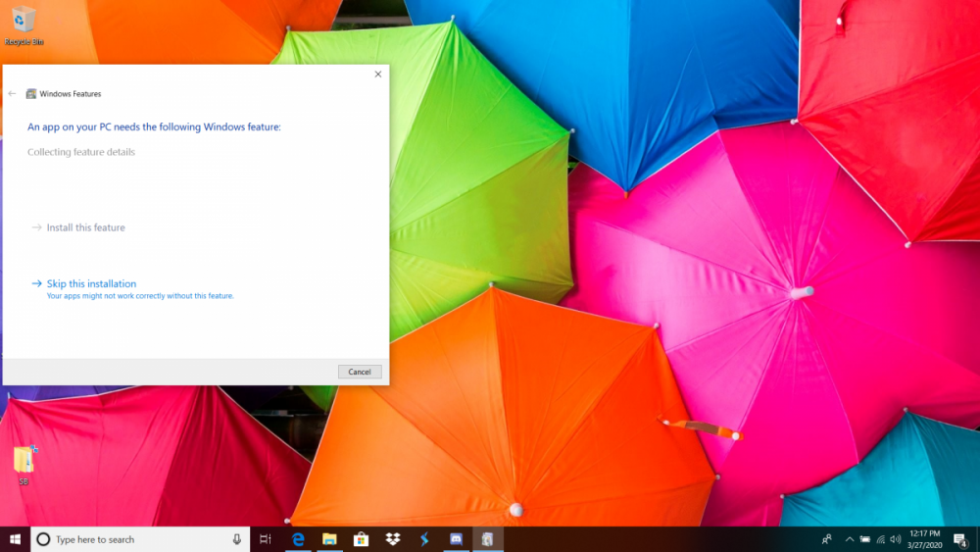The width and height of the screenshot is (980, 552).
Task: Open Discord from the taskbar
Action: coord(456,539)
